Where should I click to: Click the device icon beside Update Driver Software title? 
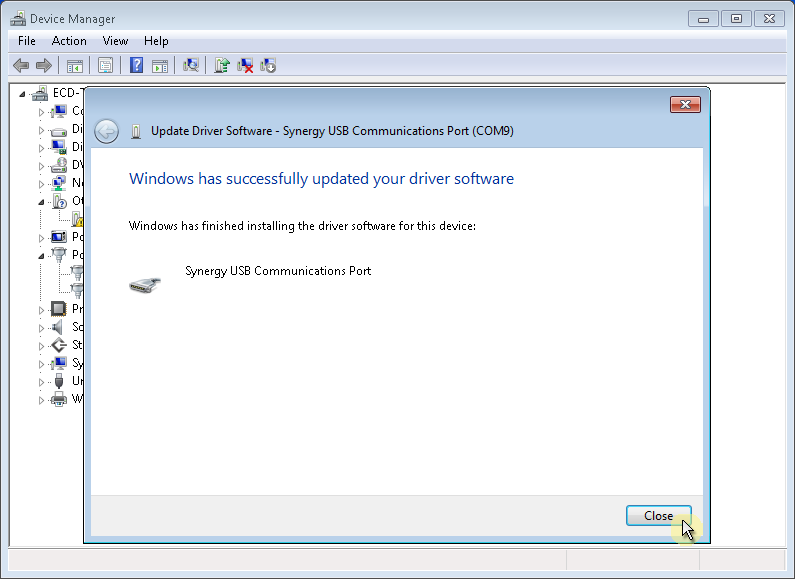tap(136, 131)
